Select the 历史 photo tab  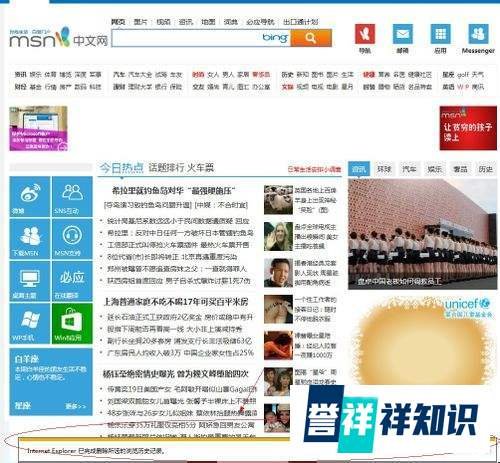tap(485, 169)
